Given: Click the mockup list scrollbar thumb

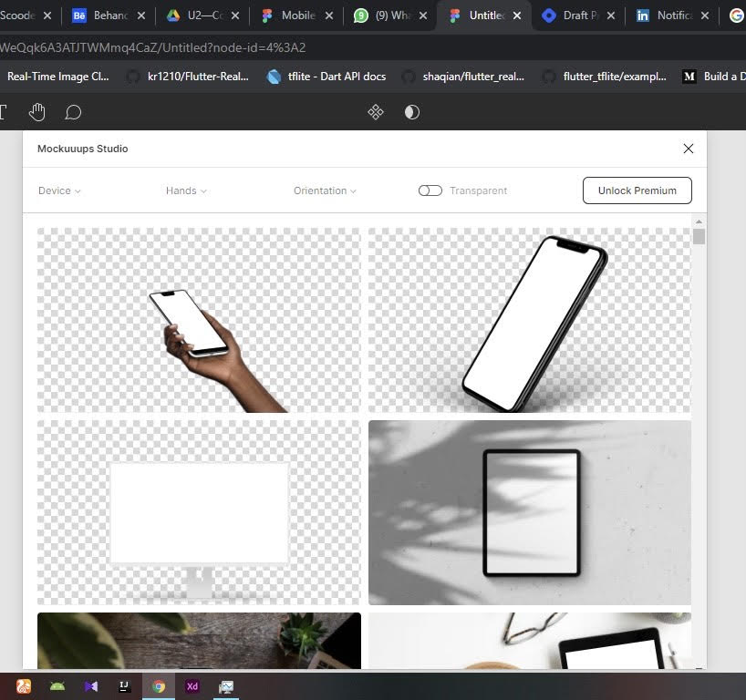Looking at the screenshot, I should point(699,236).
